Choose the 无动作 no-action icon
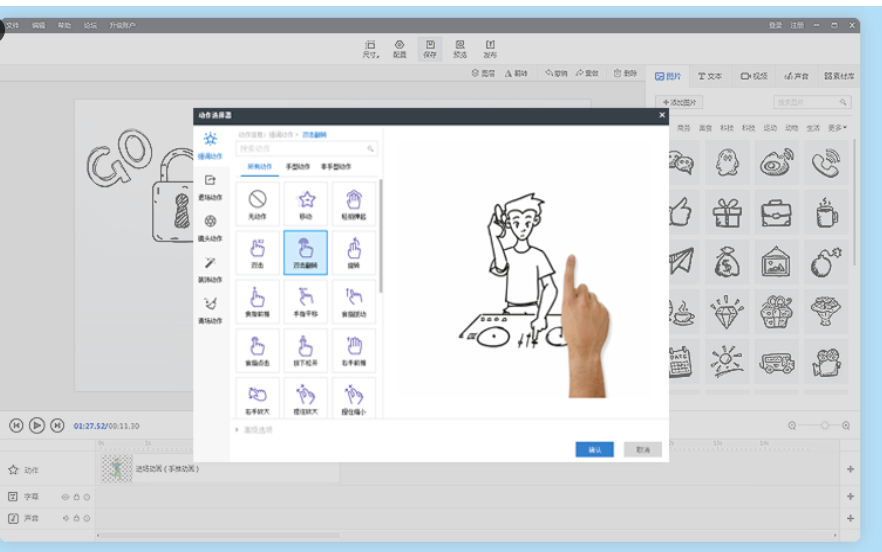The height and width of the screenshot is (552, 882). (257, 203)
